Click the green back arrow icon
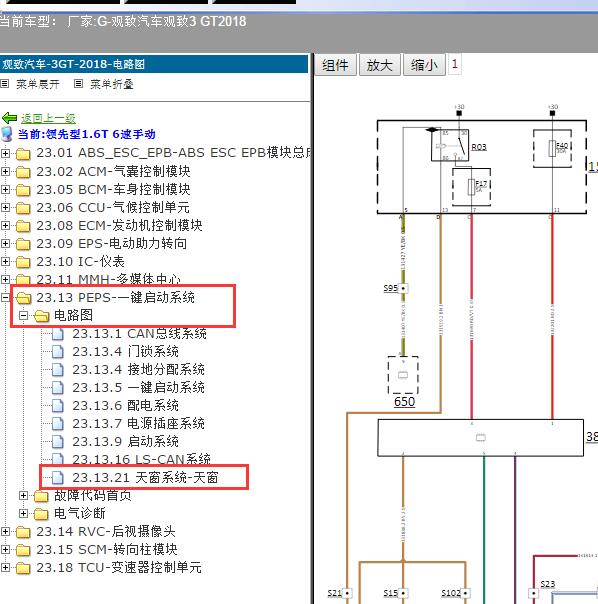 pyautogui.click(x=9, y=118)
